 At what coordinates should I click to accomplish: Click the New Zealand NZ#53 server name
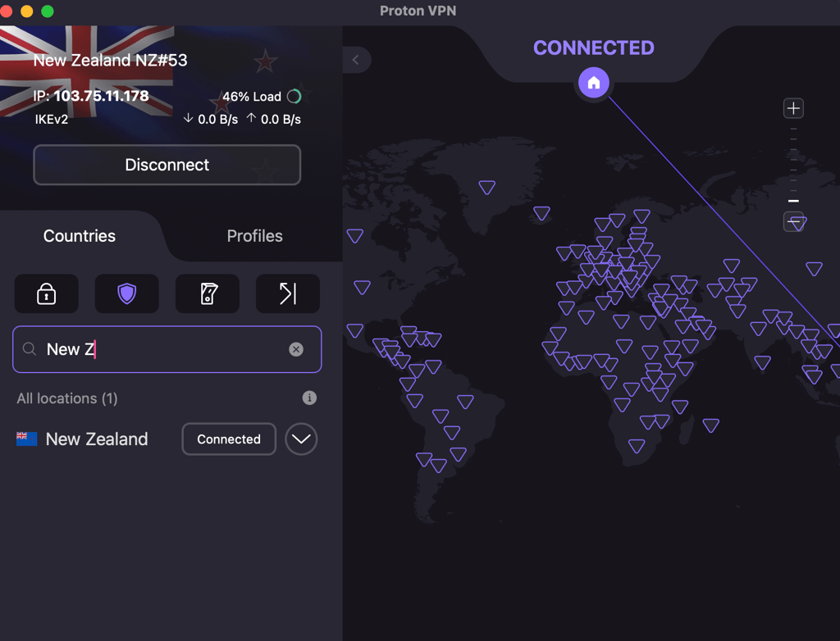[111, 60]
